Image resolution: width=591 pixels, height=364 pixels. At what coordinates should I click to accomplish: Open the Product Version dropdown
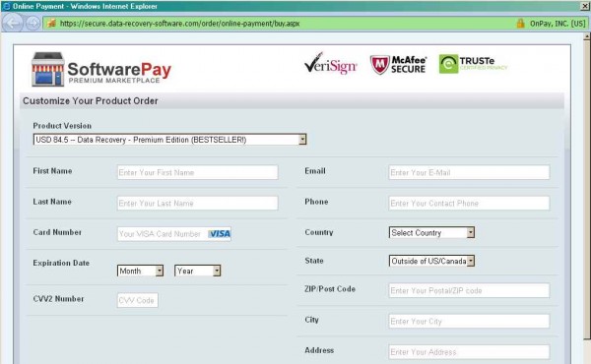point(170,140)
